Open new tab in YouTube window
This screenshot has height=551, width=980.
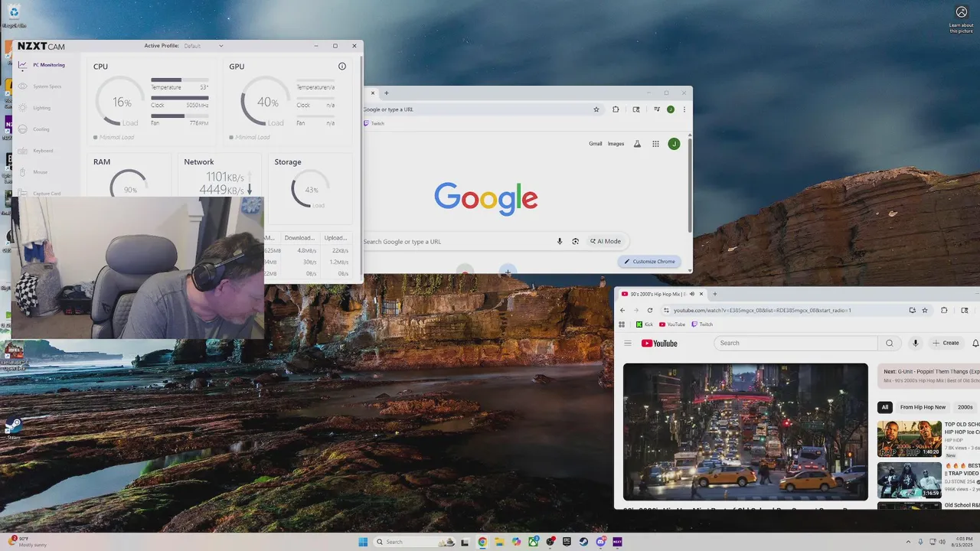(715, 294)
